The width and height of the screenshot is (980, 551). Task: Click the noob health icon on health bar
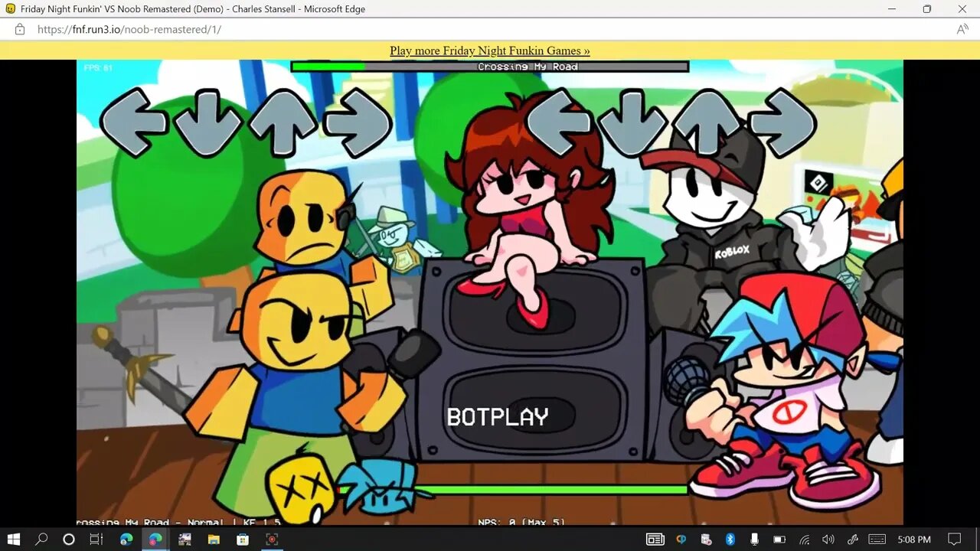299,488
